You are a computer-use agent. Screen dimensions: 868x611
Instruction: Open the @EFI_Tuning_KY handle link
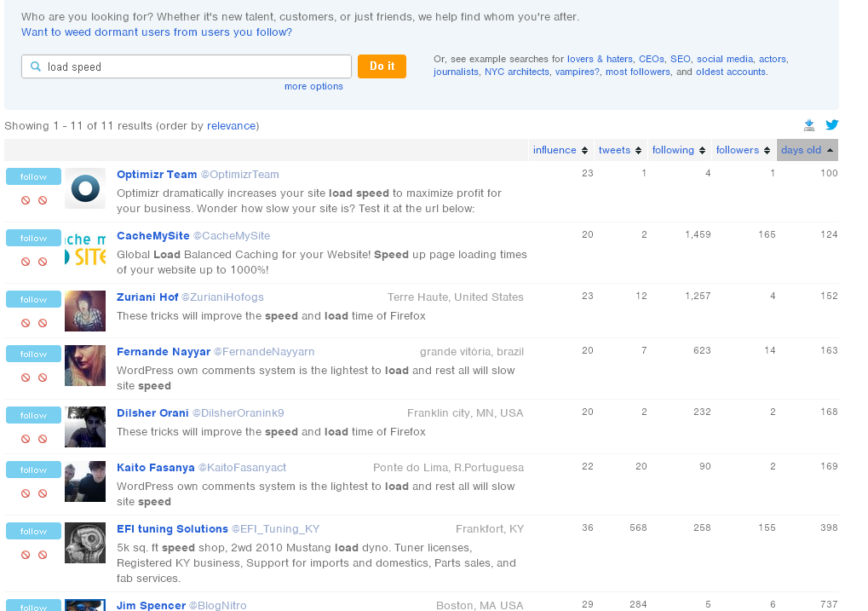pos(276,529)
